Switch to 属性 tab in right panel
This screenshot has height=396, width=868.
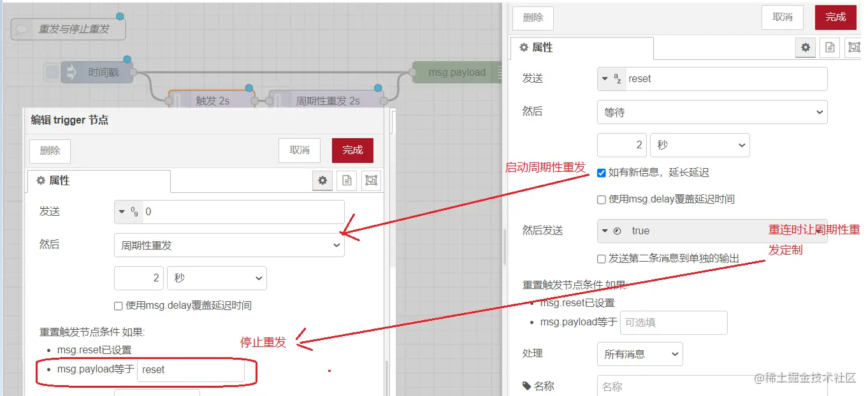(x=582, y=48)
